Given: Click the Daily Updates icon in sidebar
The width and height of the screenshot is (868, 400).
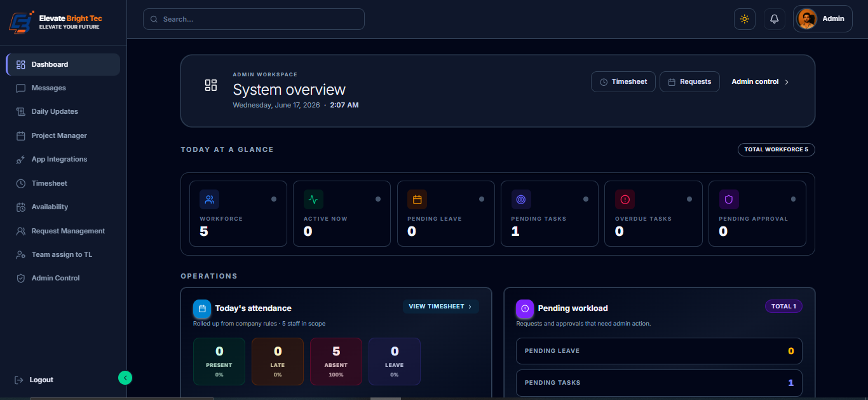Looking at the screenshot, I should click(21, 112).
